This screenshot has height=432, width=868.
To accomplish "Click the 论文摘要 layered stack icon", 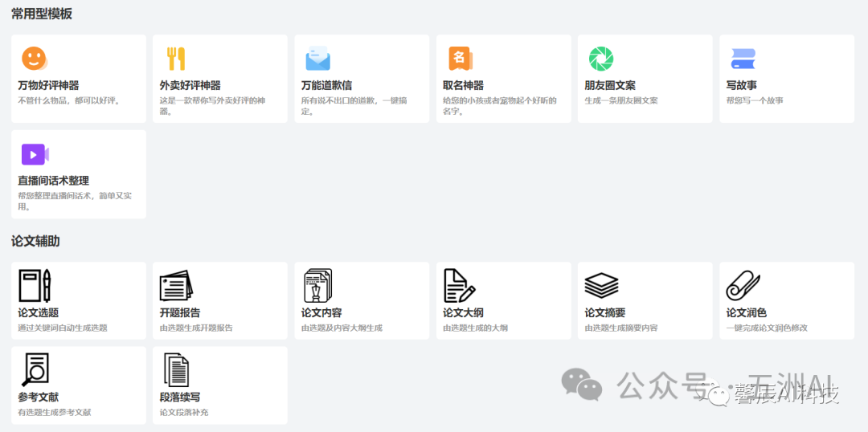I will (601, 286).
